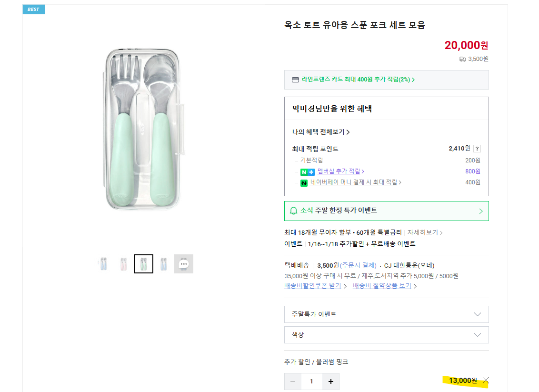Click the N Plus membership badge icon
Image resolution: width=539 pixels, height=392 pixels.
click(308, 171)
